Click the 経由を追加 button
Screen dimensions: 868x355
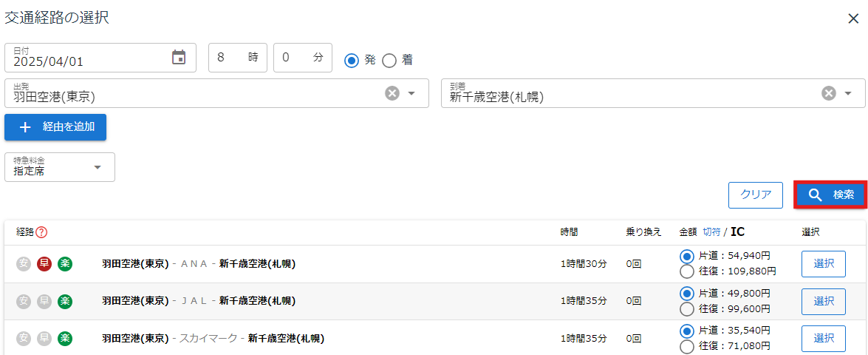point(55,127)
